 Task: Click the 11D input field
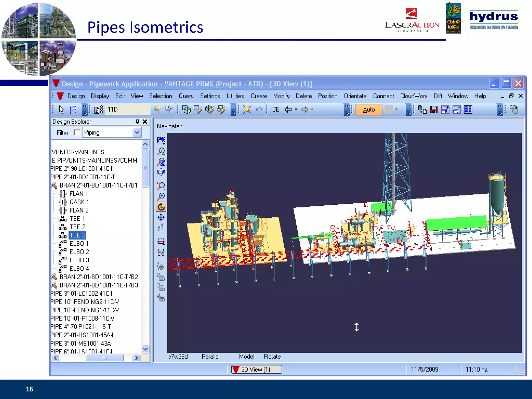[x=128, y=109]
